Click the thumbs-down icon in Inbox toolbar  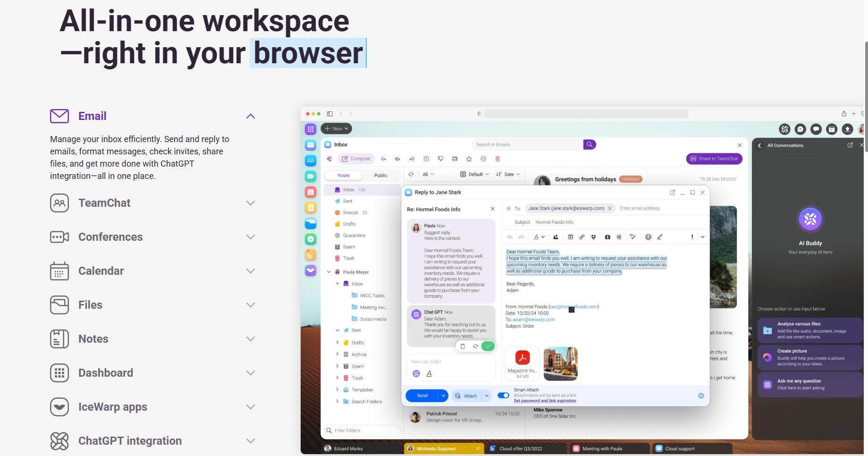tap(440, 159)
